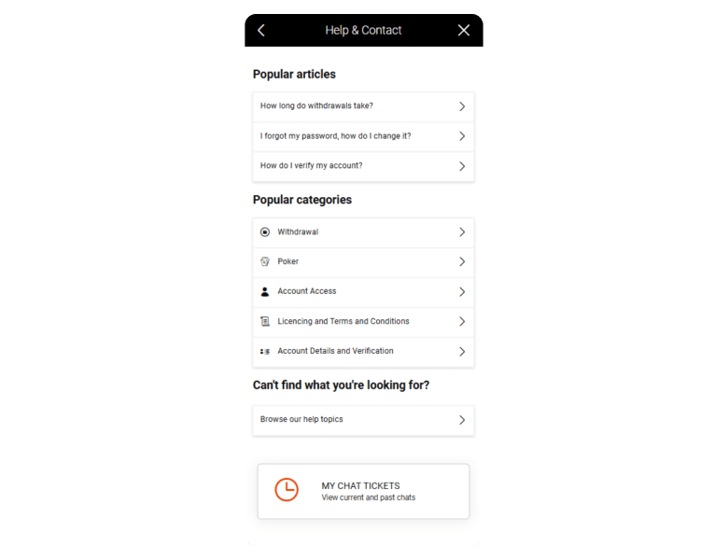Click the back arrow in header
Screen dimensions: 728x560
click(261, 30)
